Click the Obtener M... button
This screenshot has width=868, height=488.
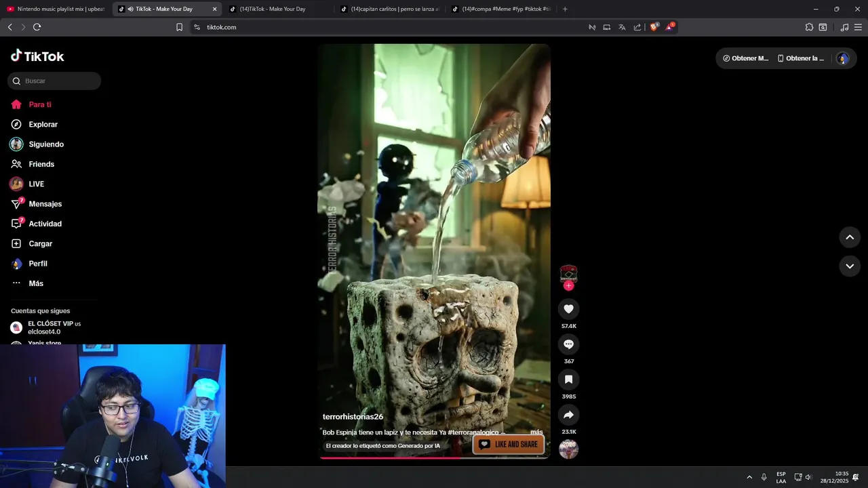745,58
